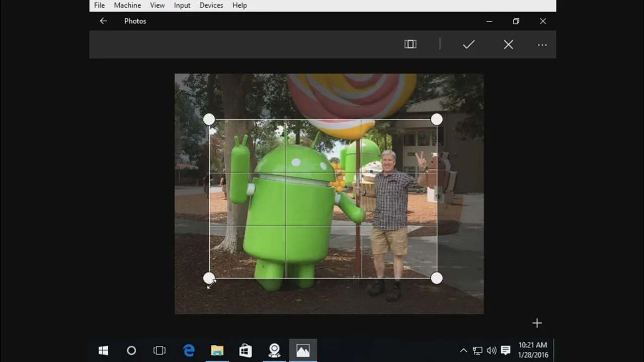644x362 pixels.
Task: Click the plus zoom icon
Action: [537, 323]
